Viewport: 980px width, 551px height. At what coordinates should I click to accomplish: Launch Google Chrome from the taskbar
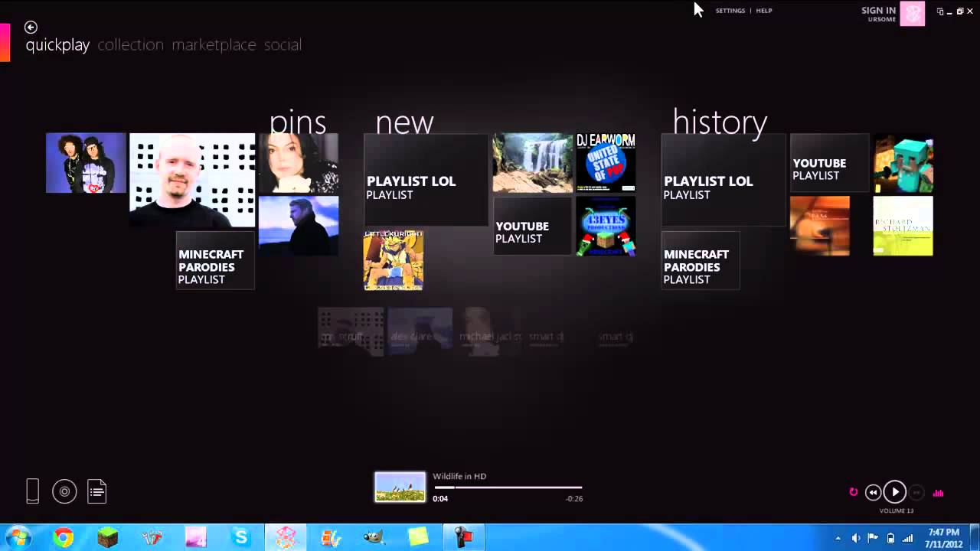tap(64, 538)
